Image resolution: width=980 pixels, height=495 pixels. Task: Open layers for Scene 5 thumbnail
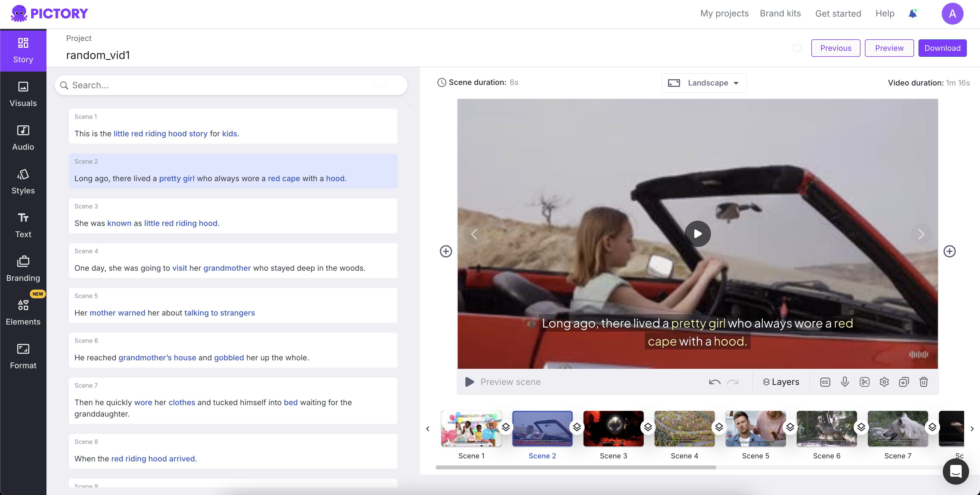coord(790,427)
